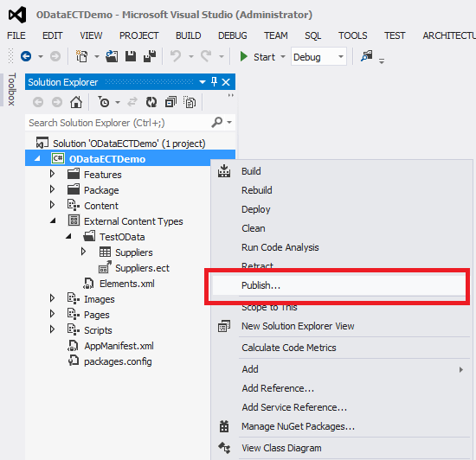Click the Save disk icon
476x460 pixels.
tap(131, 56)
